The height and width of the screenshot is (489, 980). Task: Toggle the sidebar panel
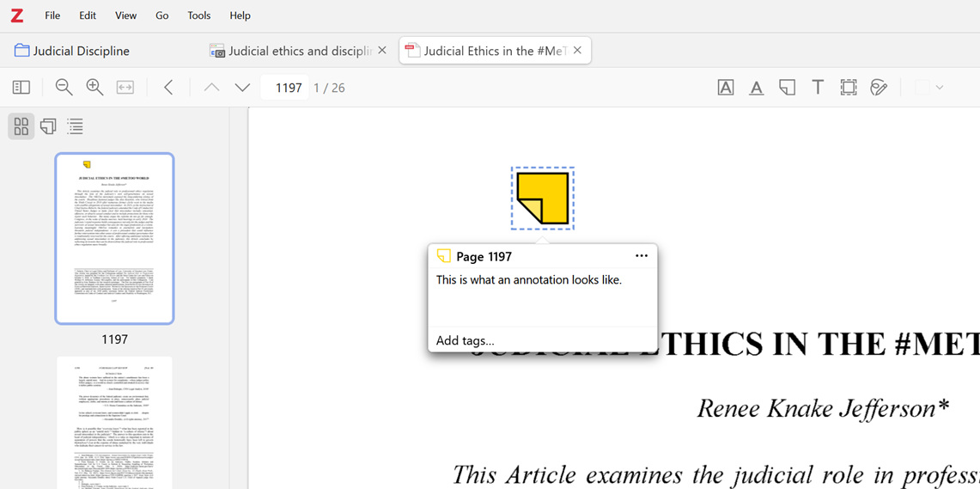point(21,88)
